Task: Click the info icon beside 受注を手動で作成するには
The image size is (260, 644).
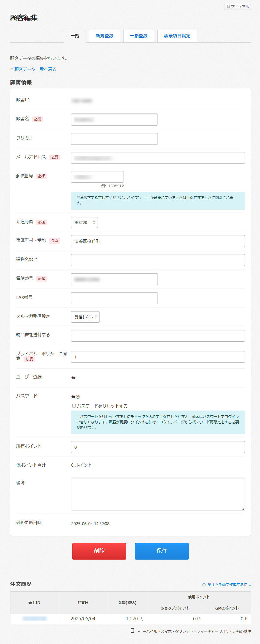Action: pos(204,585)
